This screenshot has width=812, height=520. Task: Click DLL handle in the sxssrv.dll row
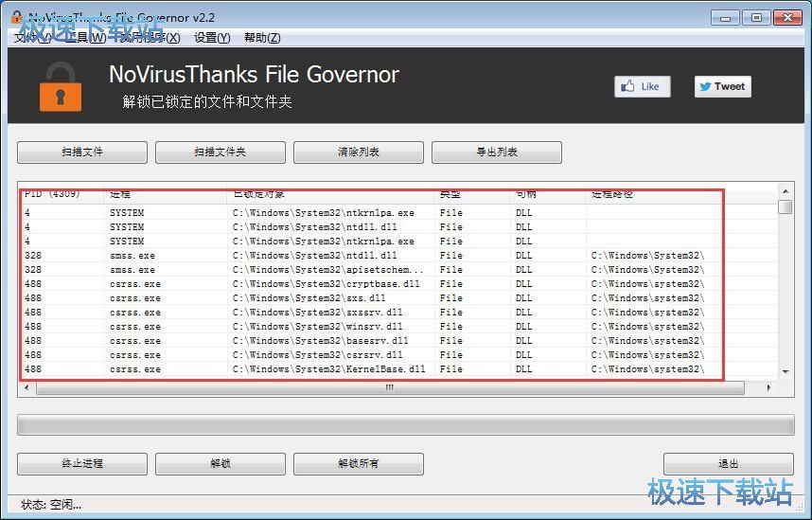click(523, 313)
